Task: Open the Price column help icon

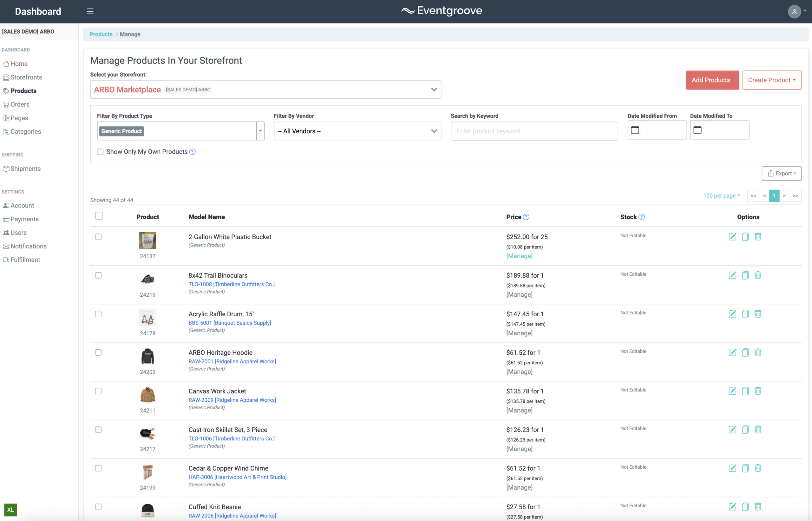Action: pyautogui.click(x=526, y=217)
